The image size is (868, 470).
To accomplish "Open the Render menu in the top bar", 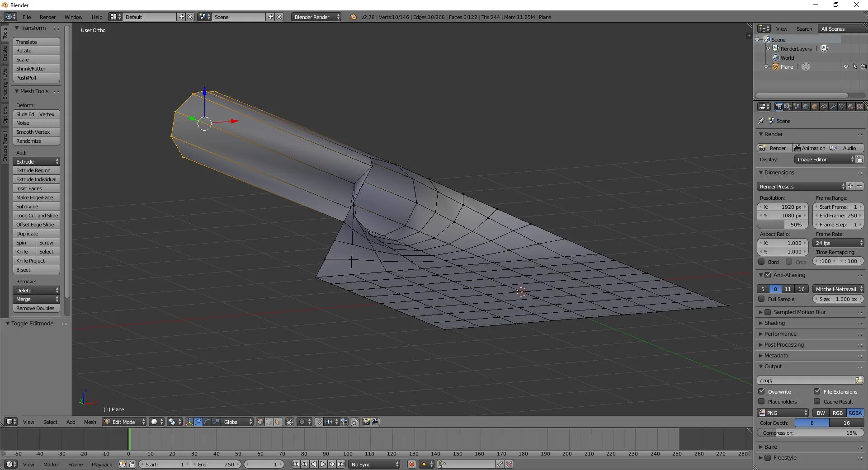I will tap(47, 17).
